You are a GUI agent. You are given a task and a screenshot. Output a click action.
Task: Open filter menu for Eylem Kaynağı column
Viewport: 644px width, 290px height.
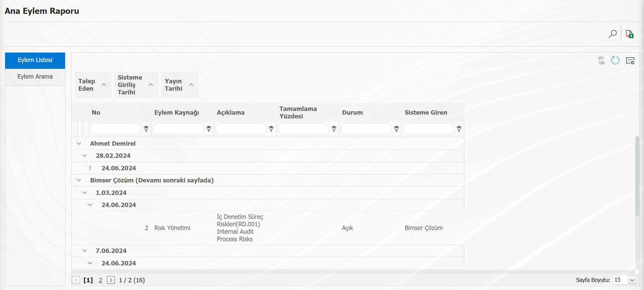point(209,129)
